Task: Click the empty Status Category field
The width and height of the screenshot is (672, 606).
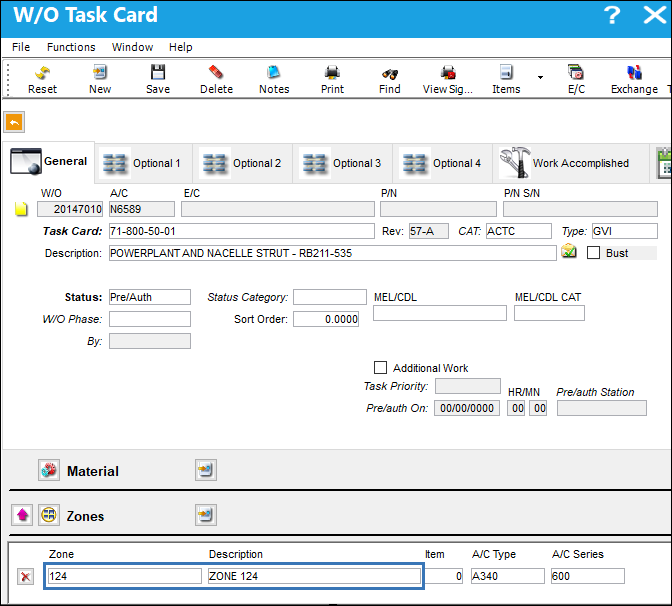Action: pyautogui.click(x=330, y=297)
